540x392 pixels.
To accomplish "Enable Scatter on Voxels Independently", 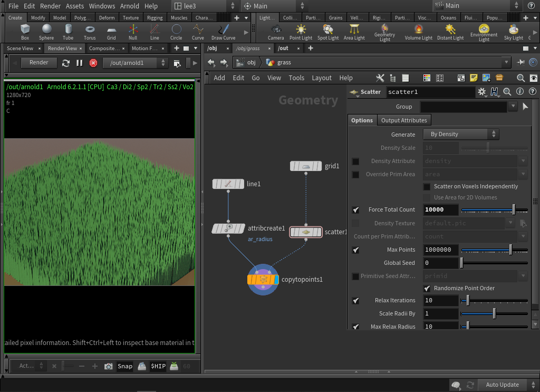I will click(427, 186).
